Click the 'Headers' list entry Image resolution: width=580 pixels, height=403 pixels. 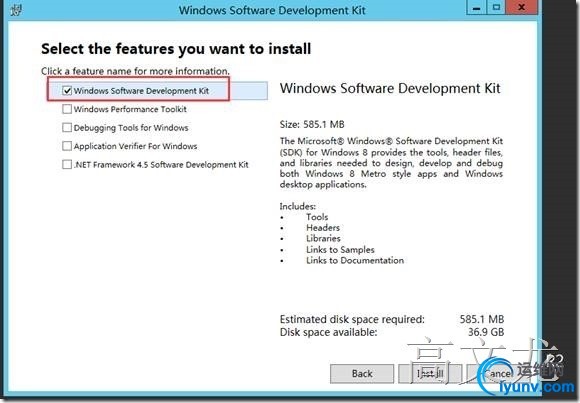(x=323, y=228)
